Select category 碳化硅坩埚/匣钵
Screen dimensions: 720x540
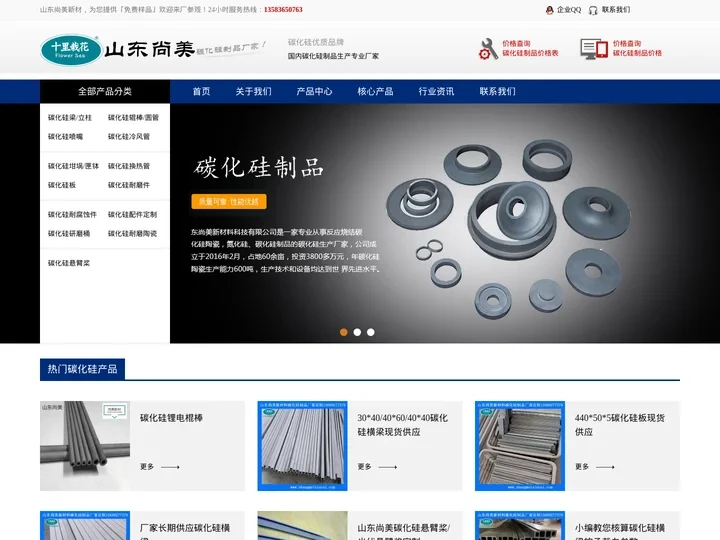click(x=73, y=166)
